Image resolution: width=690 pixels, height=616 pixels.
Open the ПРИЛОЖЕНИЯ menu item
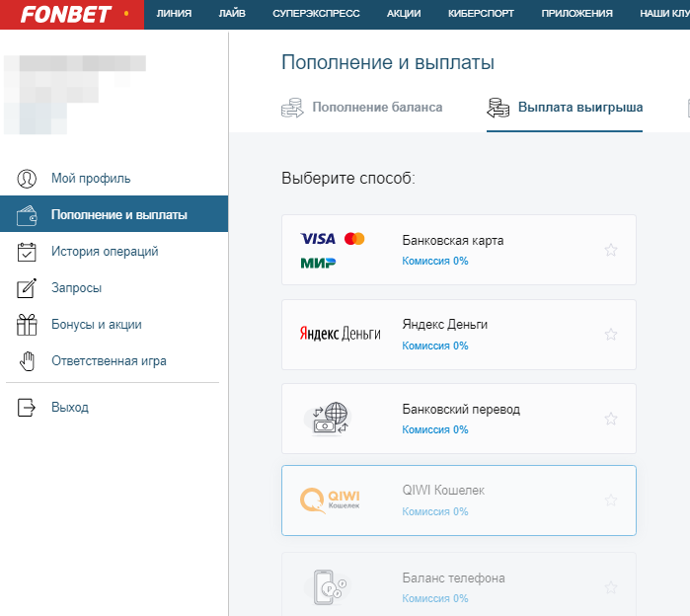pyautogui.click(x=576, y=14)
